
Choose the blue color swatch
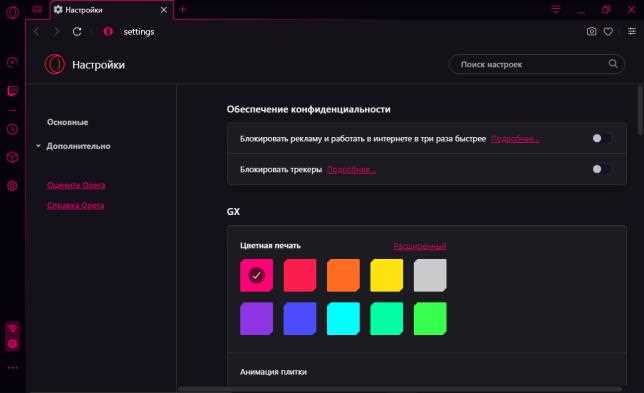click(300, 319)
